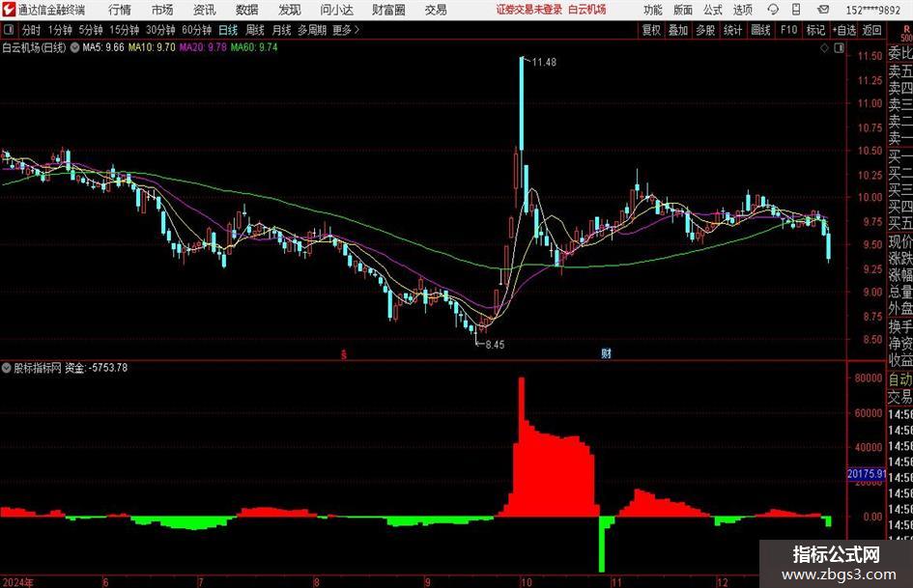This screenshot has height=588, width=913.
Task: Open the 版面 menu
Action: (x=683, y=10)
